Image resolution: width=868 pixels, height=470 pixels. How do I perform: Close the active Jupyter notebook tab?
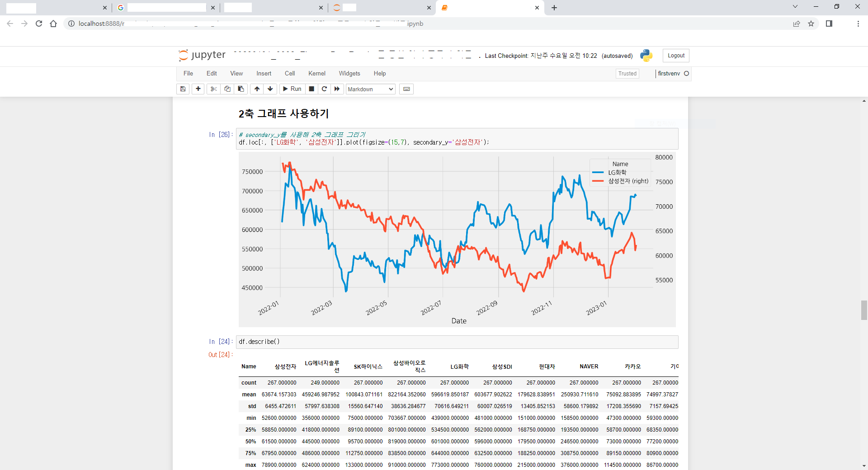pos(537,8)
